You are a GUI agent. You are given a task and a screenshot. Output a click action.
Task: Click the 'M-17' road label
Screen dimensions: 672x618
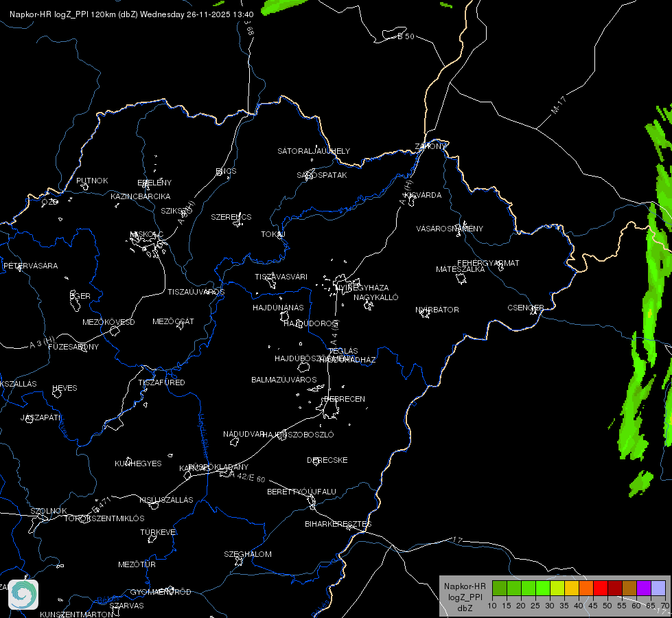(x=559, y=105)
